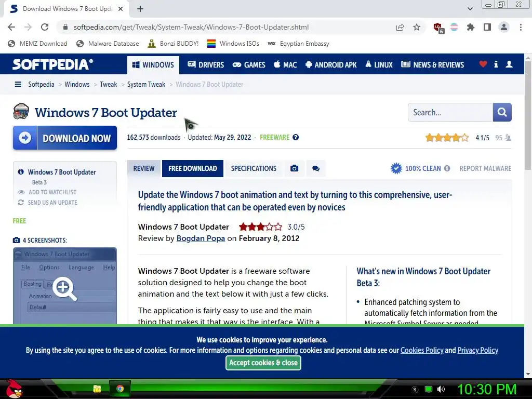Open the MEMZ Download bookmark
The width and height of the screenshot is (532, 399).
pyautogui.click(x=37, y=44)
